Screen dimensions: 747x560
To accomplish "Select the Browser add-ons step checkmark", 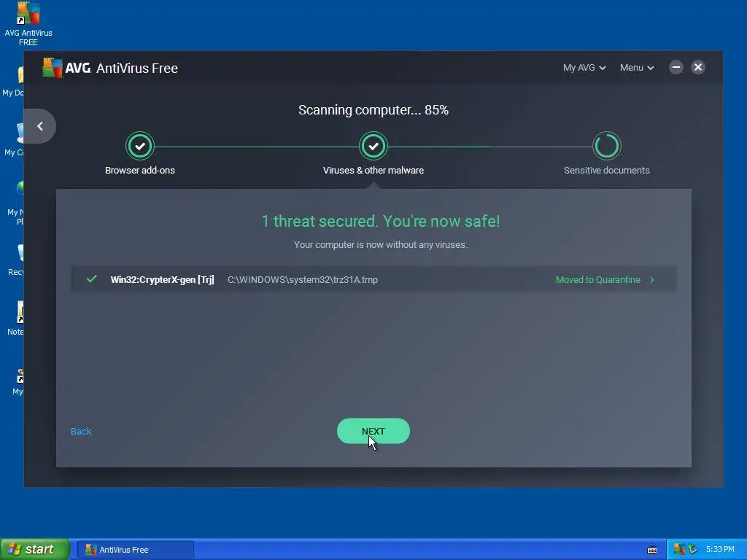I will tap(140, 146).
